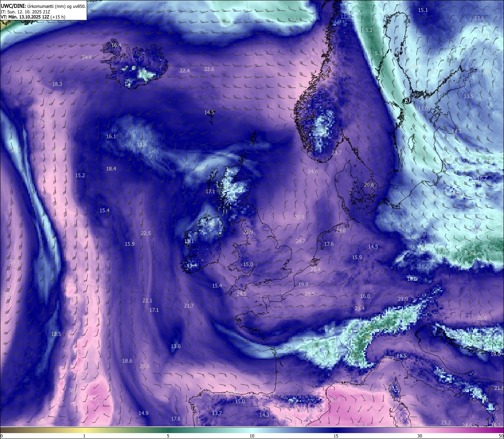Click the 16.4 value over Iceland
Screen dimensions: 504x439
116,45
